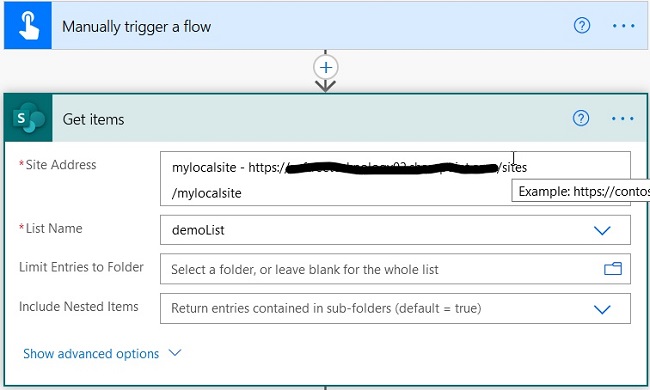Collapse the Get items card by its title

(x=93, y=119)
